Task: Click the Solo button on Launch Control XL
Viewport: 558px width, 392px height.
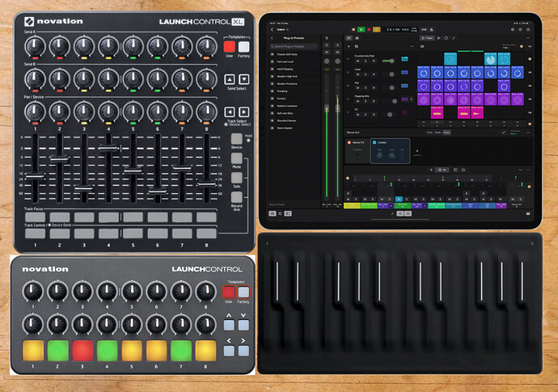Action: click(x=237, y=178)
